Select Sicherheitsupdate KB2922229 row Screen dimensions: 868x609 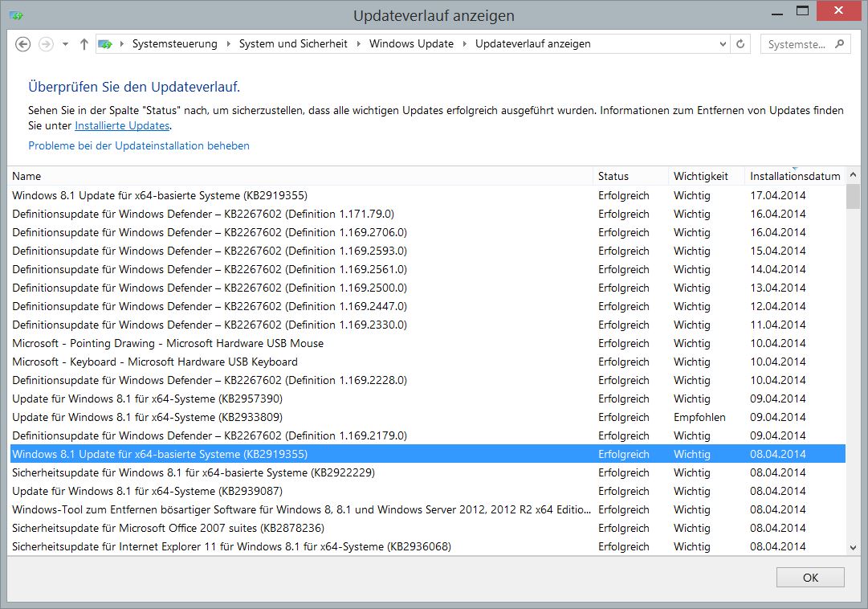pos(428,472)
